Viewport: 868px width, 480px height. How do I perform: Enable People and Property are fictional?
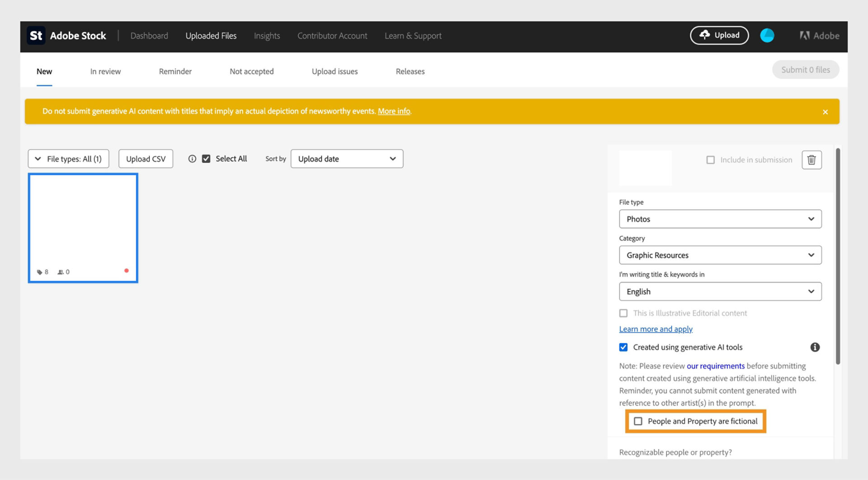tap(638, 421)
